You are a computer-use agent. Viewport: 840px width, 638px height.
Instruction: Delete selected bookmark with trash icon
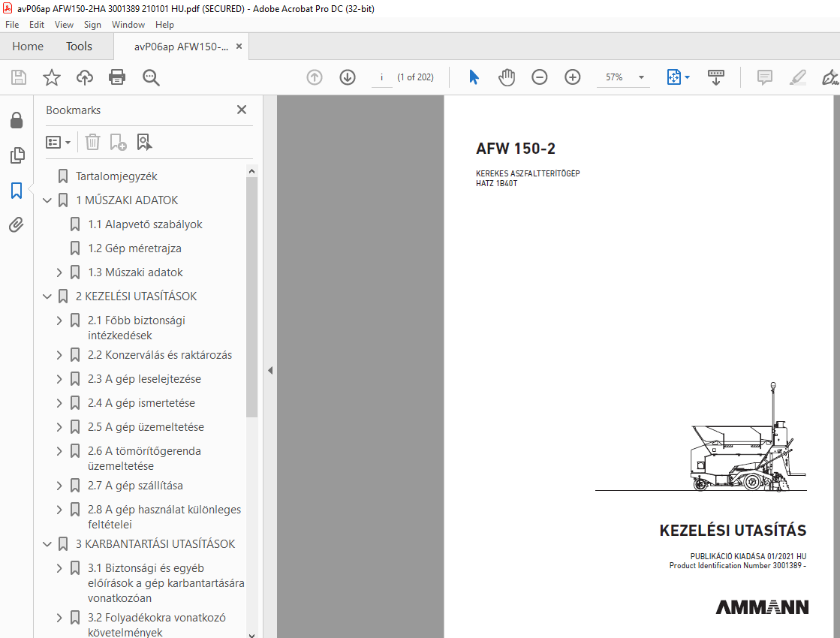click(92, 142)
